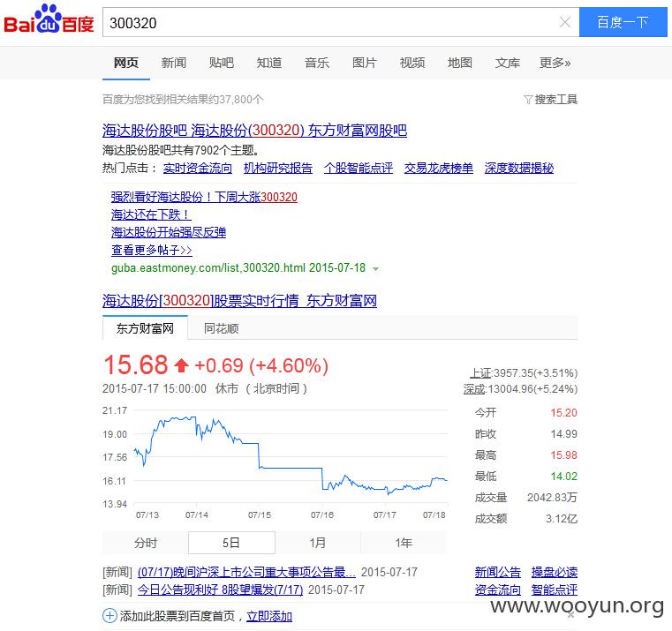This screenshot has width=672, height=631.
Task: Click the 实时资金流向 link
Action: (198, 168)
